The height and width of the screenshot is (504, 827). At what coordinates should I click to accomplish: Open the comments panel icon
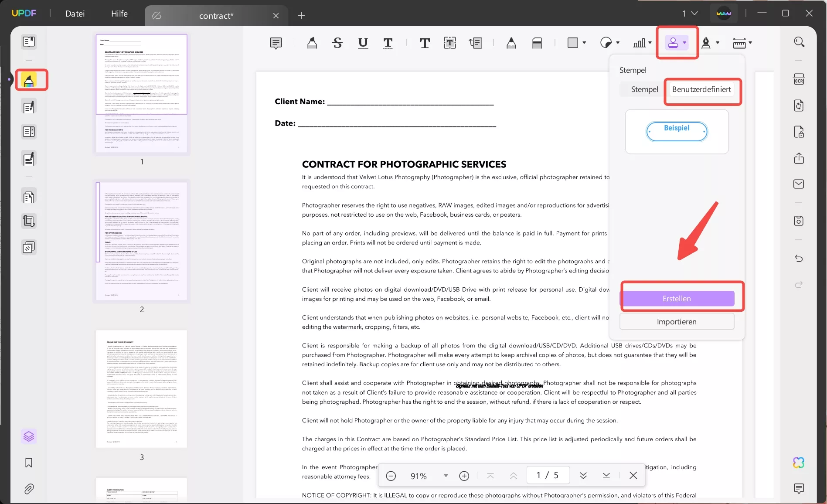pyautogui.click(x=799, y=488)
